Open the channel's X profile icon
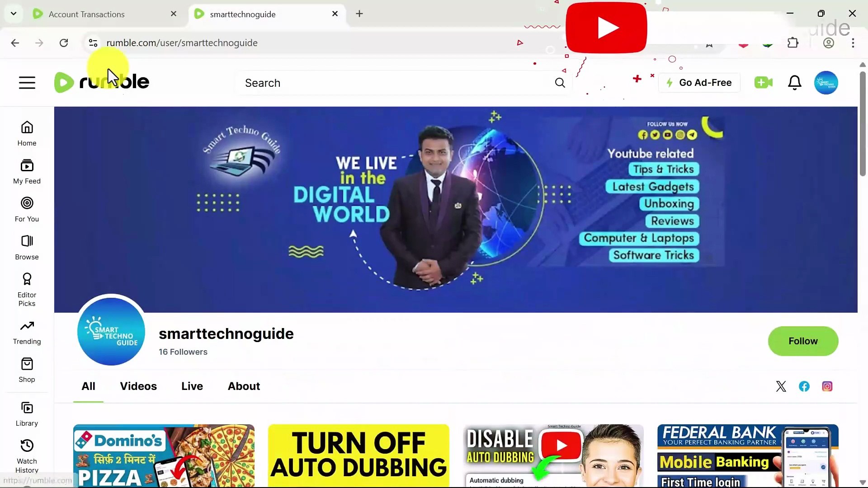Image resolution: width=868 pixels, height=488 pixels. (781, 386)
